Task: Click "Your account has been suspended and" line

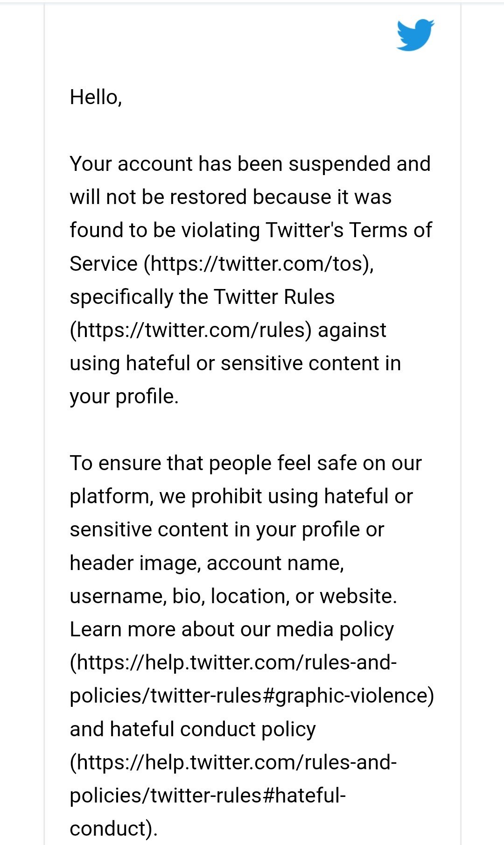Action: [250, 164]
